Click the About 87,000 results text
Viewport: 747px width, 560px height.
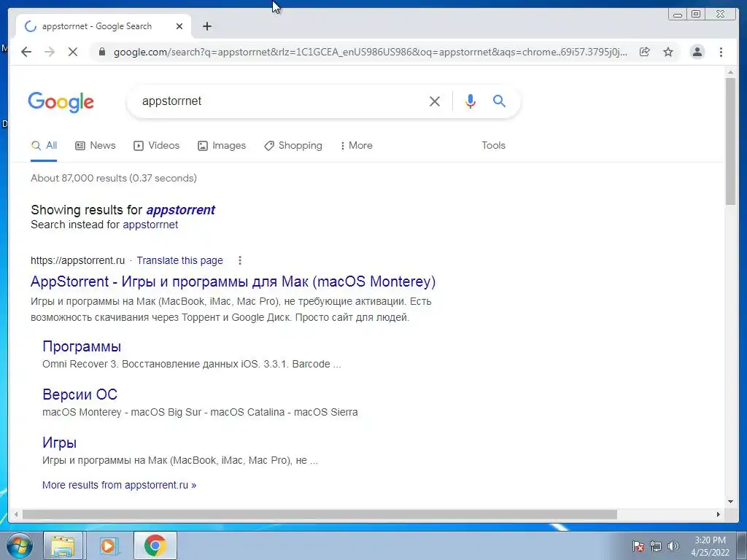click(x=113, y=178)
